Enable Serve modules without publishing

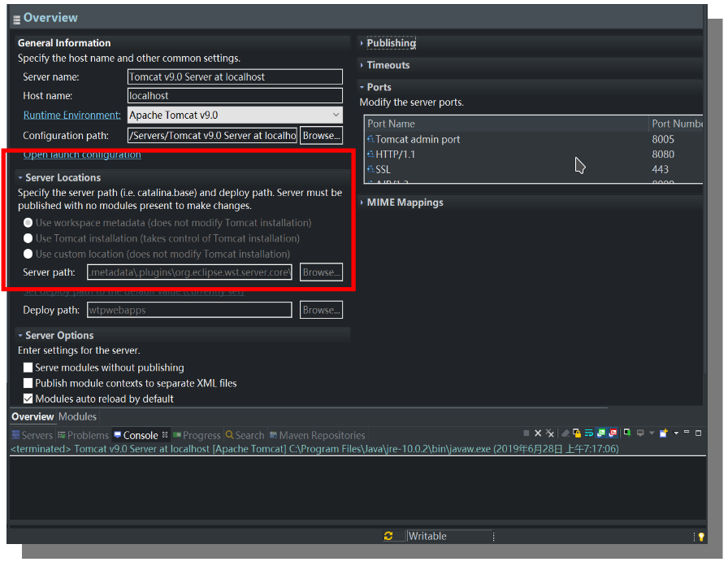coord(28,368)
